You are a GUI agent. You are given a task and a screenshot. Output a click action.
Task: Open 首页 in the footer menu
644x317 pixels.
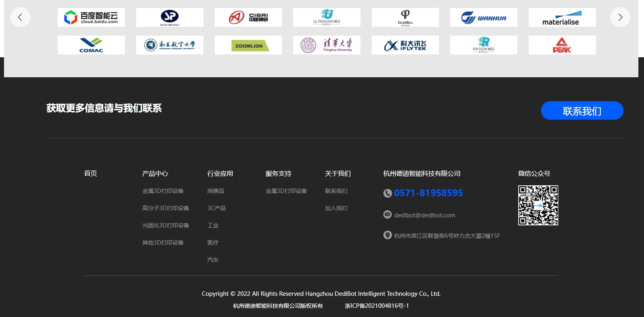[91, 173]
